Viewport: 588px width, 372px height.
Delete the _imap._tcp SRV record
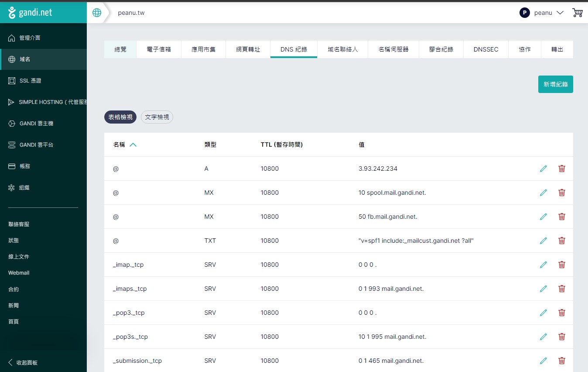click(x=562, y=265)
